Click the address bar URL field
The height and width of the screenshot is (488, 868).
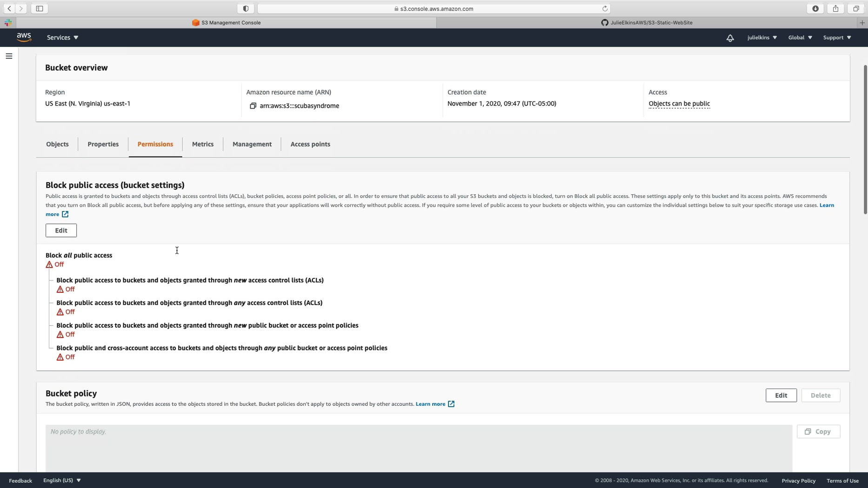[434, 8]
